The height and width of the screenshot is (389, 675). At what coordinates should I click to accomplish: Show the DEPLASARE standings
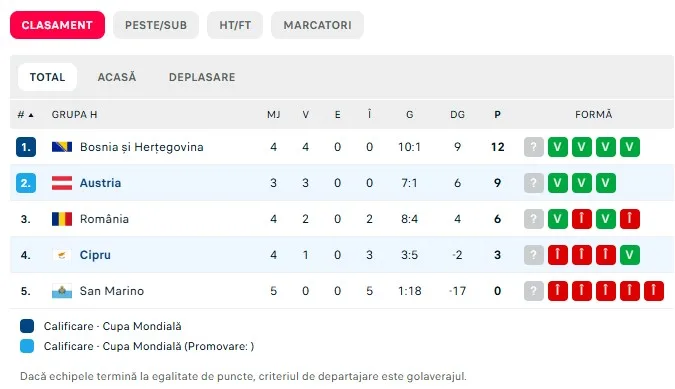[202, 77]
